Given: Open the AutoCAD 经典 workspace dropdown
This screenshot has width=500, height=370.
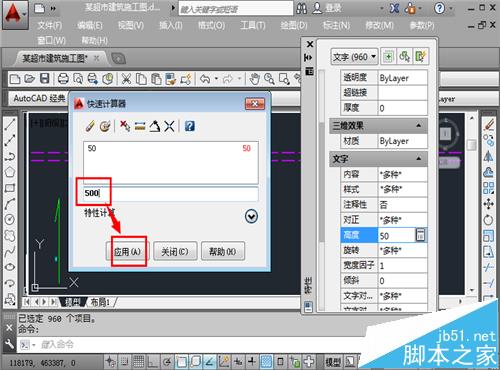Looking at the screenshot, I should (40, 98).
